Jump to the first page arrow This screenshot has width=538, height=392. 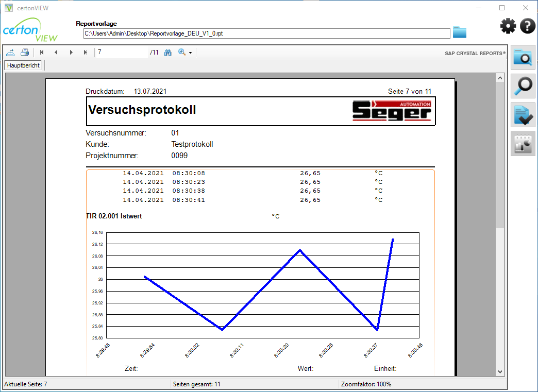tap(41, 52)
